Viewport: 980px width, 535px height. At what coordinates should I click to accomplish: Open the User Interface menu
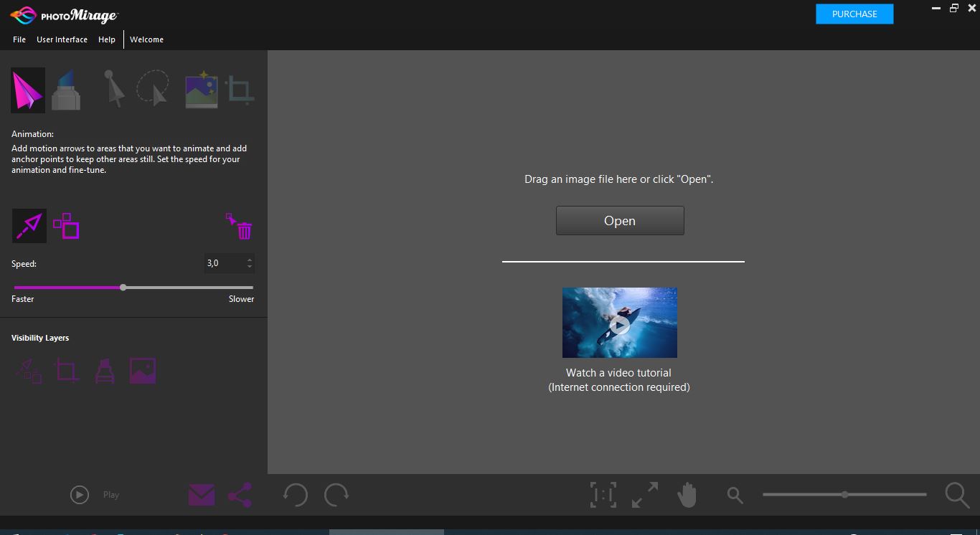(x=62, y=39)
